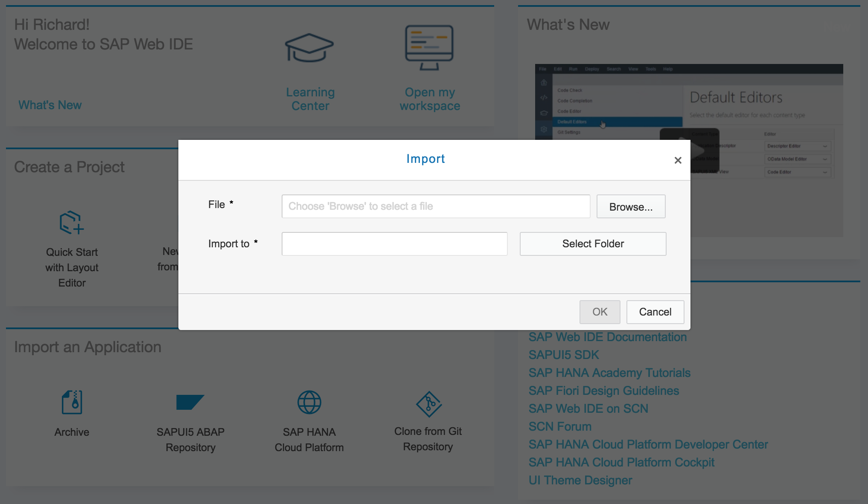The image size is (868, 504).
Task: Click the Clone from Git Repository label
Action: tap(428, 439)
